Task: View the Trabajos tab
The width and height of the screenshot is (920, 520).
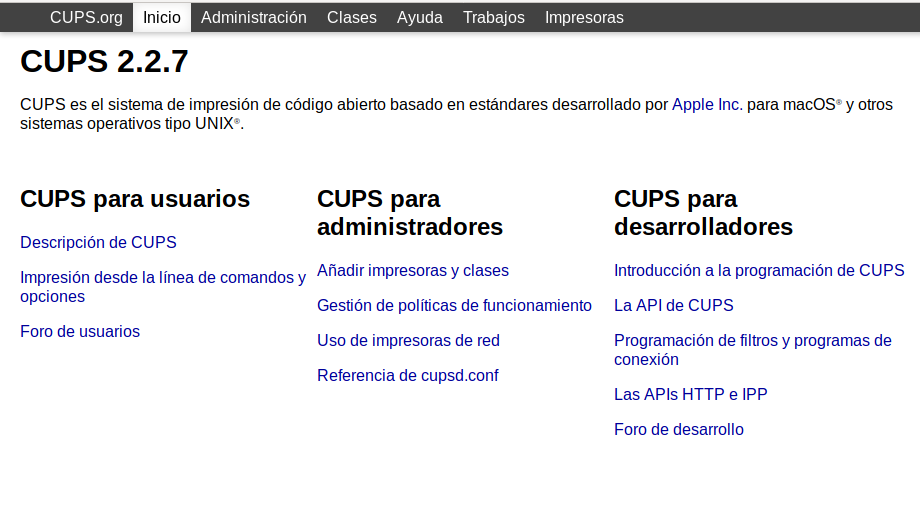Action: pos(493,18)
